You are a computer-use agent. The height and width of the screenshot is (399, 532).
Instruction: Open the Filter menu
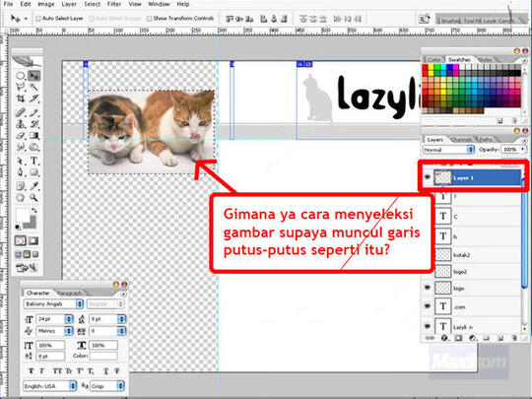click(114, 4)
